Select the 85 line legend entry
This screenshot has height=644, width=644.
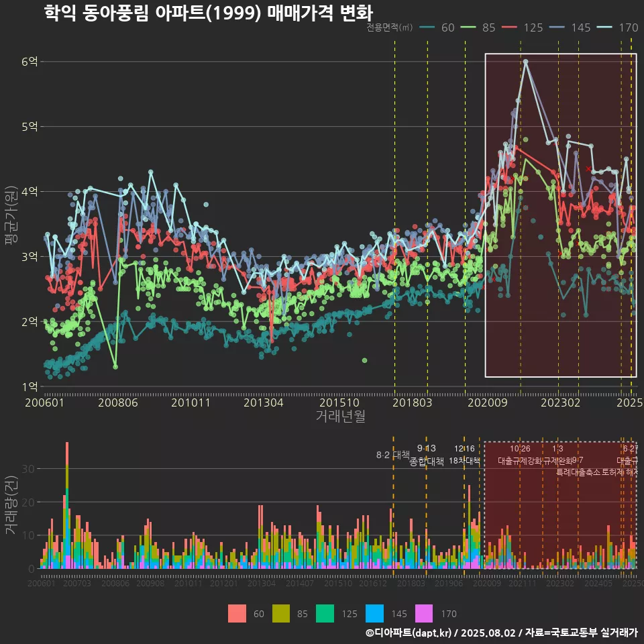[478, 28]
